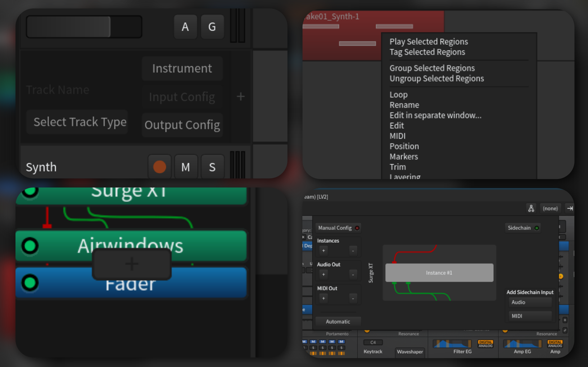Choose Play Selected Regions
Image resolution: width=588 pixels, height=367 pixels.
[x=429, y=42]
